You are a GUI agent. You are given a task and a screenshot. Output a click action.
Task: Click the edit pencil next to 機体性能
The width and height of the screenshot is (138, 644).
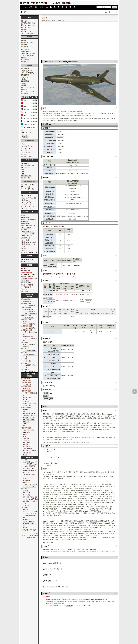point(50,177)
